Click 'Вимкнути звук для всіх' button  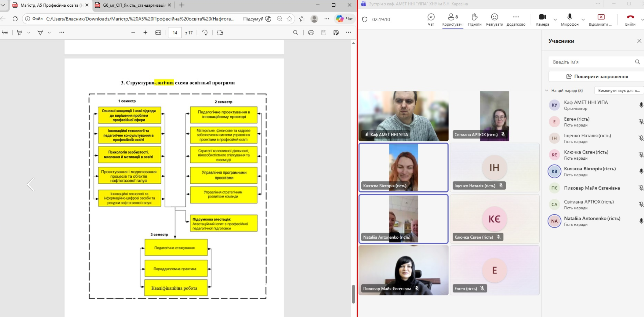point(619,91)
